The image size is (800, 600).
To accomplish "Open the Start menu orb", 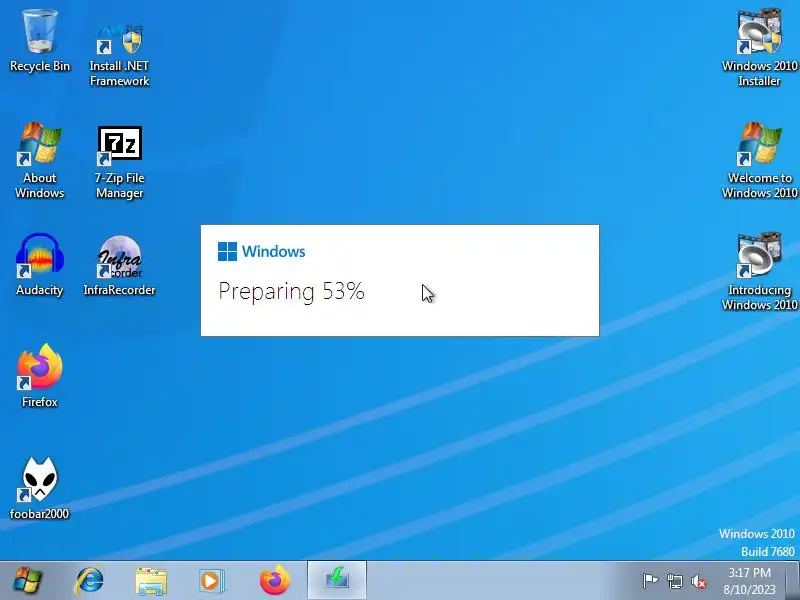I will [28, 581].
